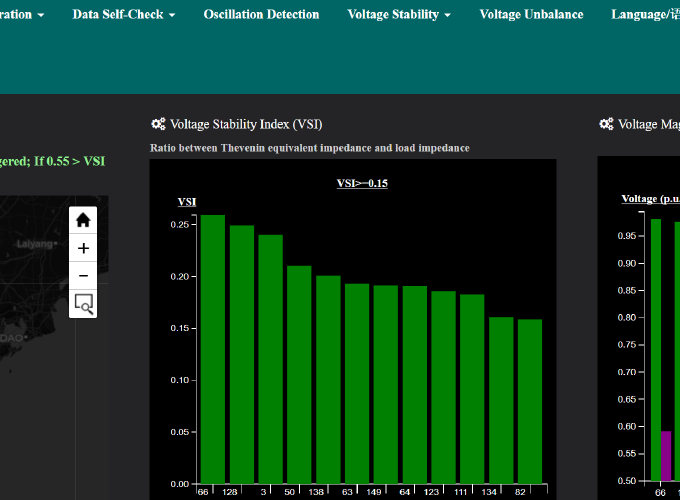Zoom out on the map with minus icon
The image size is (680, 500).
tap(83, 275)
